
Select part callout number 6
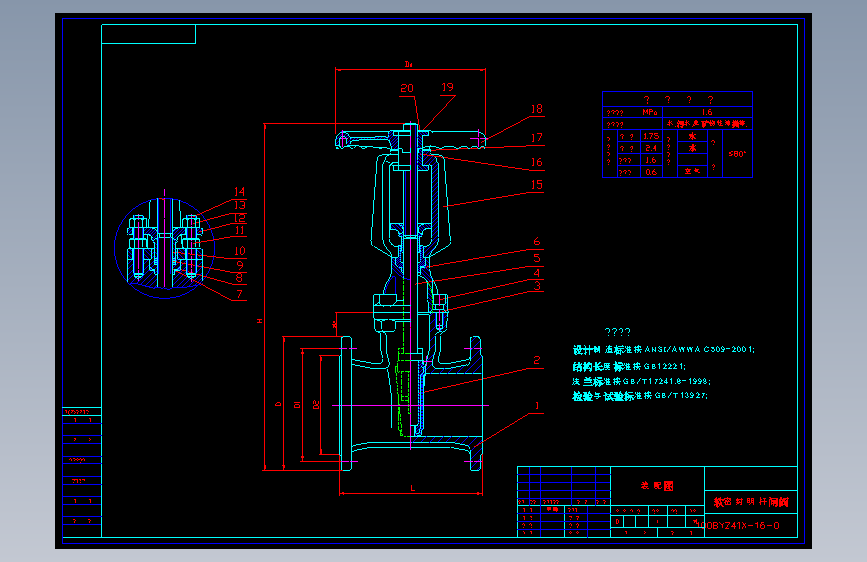coord(536,242)
